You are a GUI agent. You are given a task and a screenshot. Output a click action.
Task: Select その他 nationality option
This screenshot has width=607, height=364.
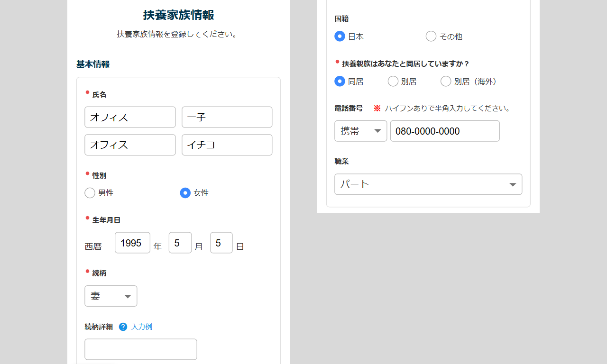click(431, 36)
